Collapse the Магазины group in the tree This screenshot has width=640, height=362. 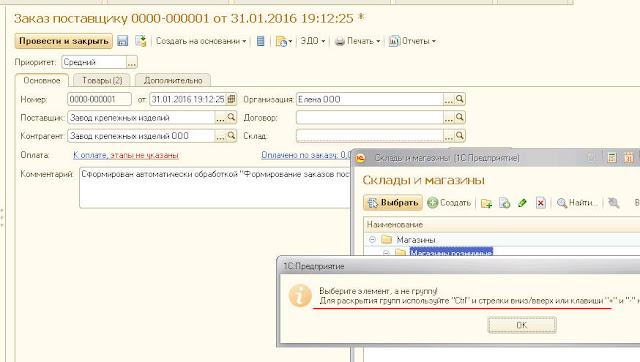[x=372, y=240]
